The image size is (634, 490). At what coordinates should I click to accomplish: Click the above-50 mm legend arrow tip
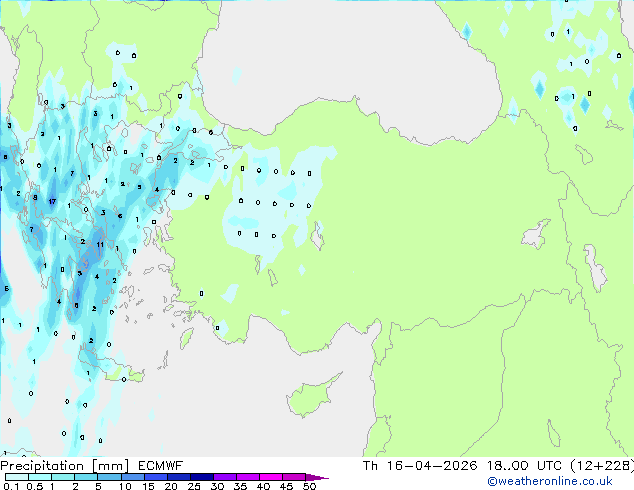(x=317, y=477)
